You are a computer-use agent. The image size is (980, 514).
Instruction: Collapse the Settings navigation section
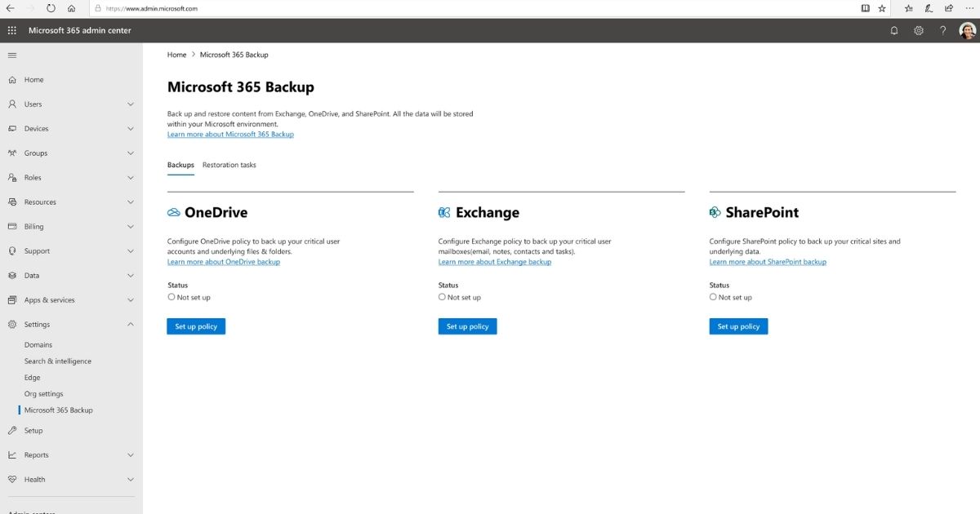click(x=131, y=325)
